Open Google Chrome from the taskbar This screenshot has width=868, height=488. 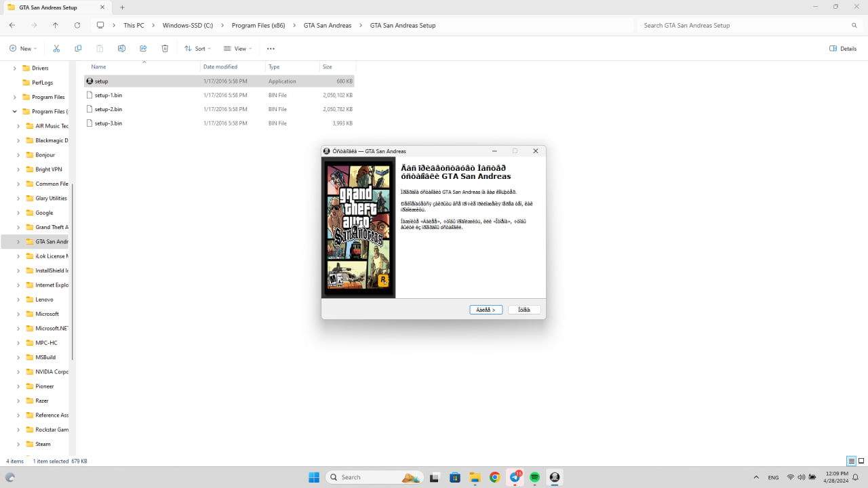(494, 477)
